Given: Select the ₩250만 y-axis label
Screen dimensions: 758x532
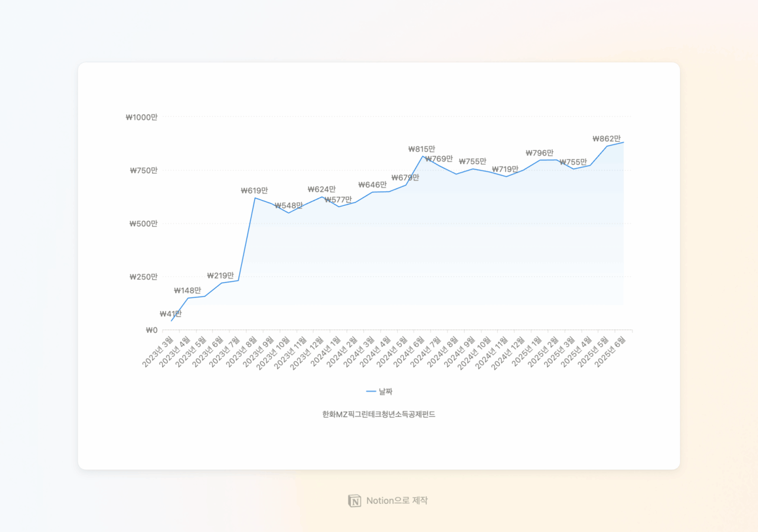Looking at the screenshot, I should tap(144, 276).
